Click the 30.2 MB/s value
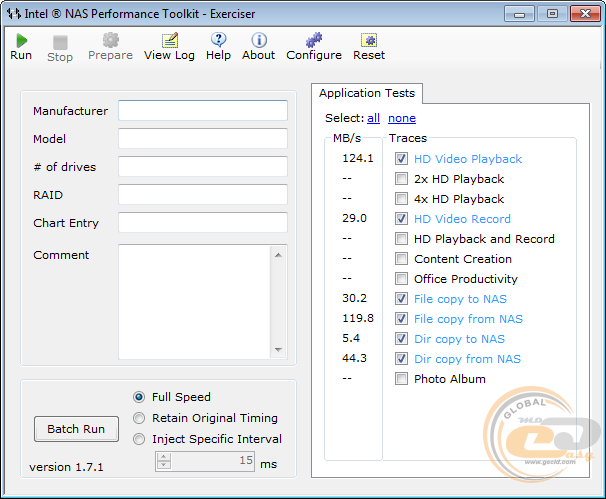This screenshot has width=606, height=499. pyautogui.click(x=354, y=298)
